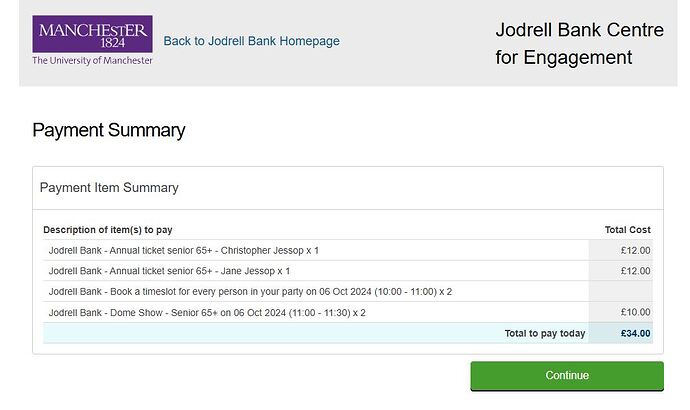Select the Jane Jessop annual ticket row
The image size is (690, 410).
tap(169, 271)
